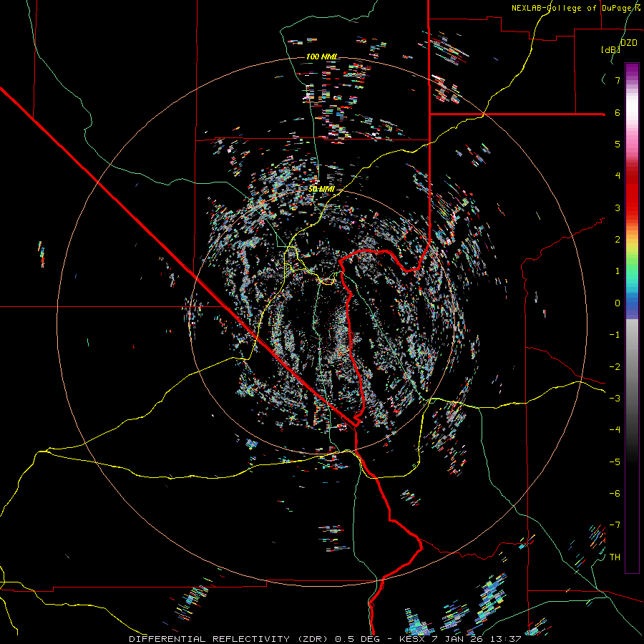Click the DZD product label above scale
The image size is (644, 644).
(x=629, y=43)
